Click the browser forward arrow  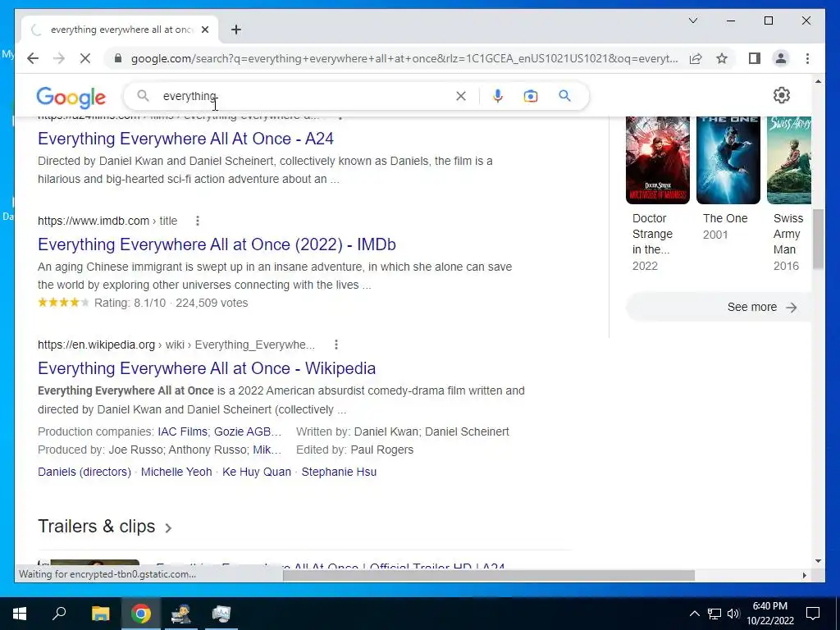(59, 58)
